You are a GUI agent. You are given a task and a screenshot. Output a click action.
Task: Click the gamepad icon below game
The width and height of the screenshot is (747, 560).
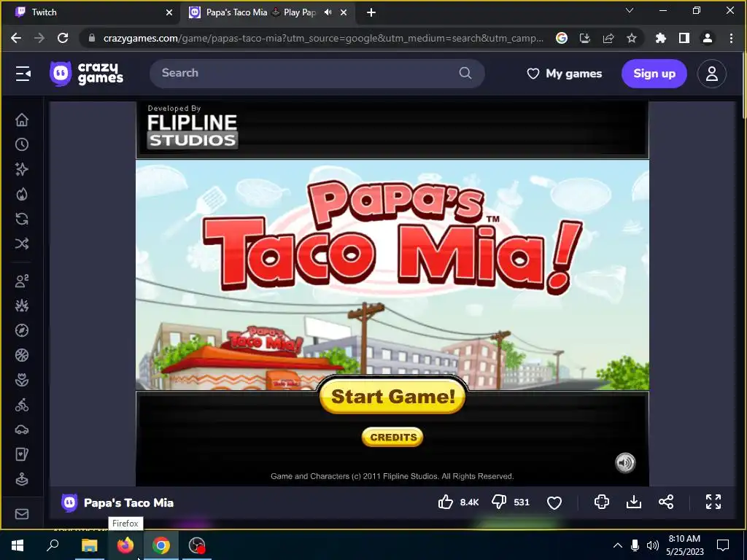[x=601, y=502]
